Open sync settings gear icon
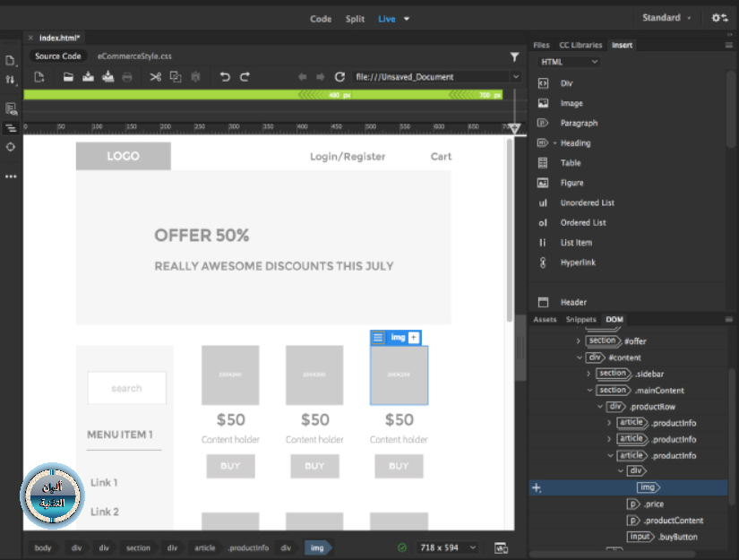The image size is (739, 560). 719,18
